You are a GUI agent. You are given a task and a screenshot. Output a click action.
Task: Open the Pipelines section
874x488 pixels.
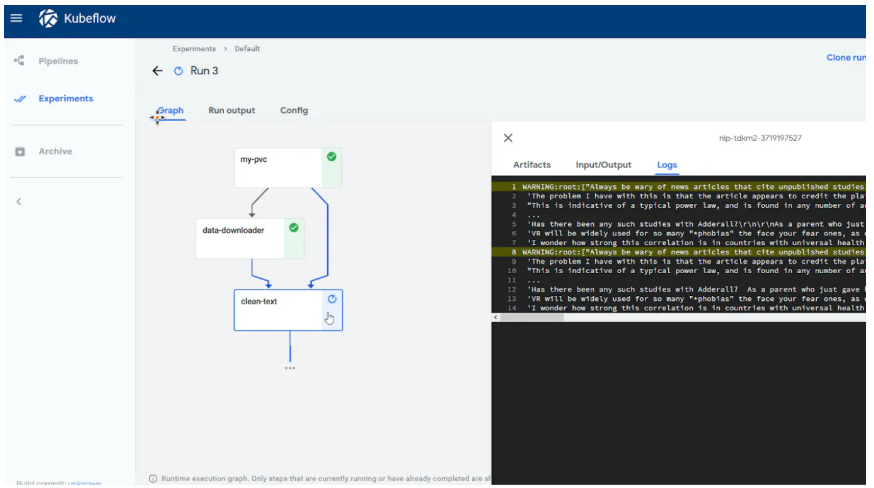click(x=58, y=61)
